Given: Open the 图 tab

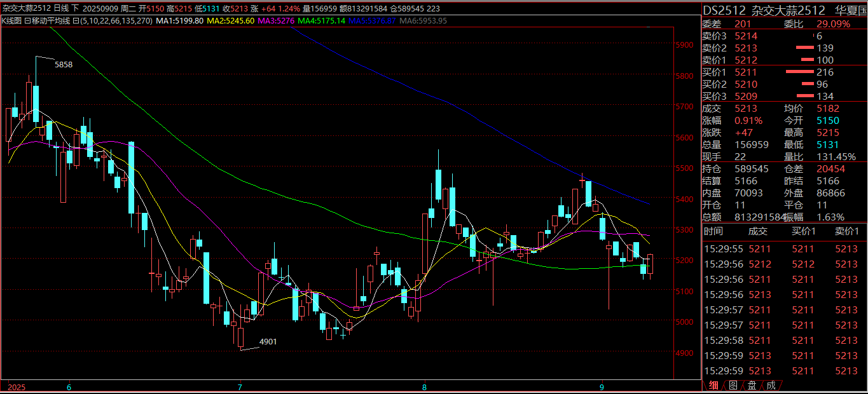Looking at the screenshot, I should (733, 385).
